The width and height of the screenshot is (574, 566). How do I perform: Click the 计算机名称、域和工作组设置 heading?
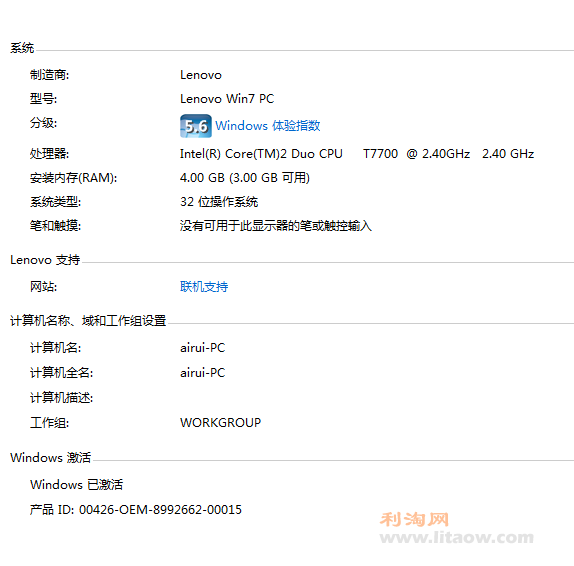coord(88,321)
